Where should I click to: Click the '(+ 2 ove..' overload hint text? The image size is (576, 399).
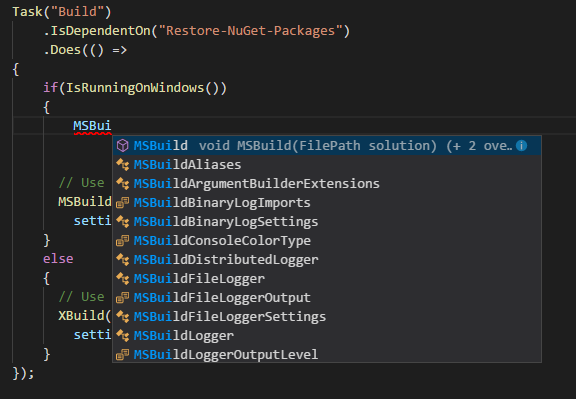tap(479, 146)
